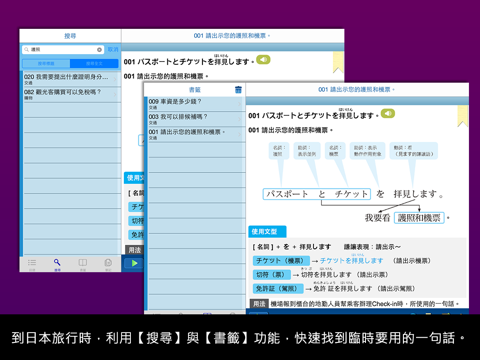Select the highlighted right search-scope segment
Image resolution: width=480 pixels, height=360 pixels.
coord(94,63)
